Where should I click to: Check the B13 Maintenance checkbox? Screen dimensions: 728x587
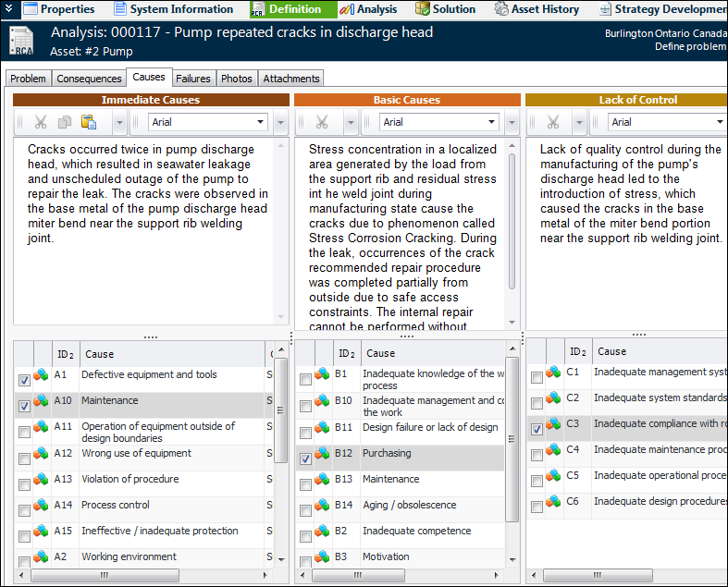[305, 484]
